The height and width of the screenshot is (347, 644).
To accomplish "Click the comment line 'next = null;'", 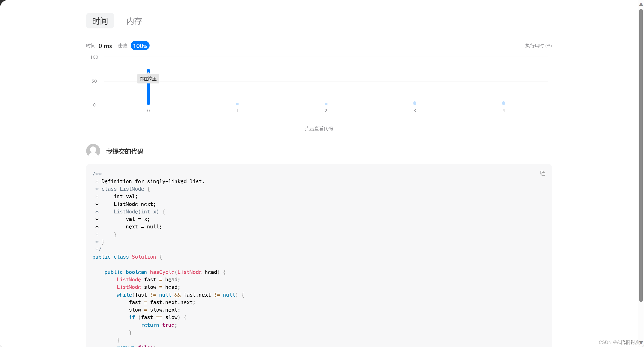I will pyautogui.click(x=144, y=227).
